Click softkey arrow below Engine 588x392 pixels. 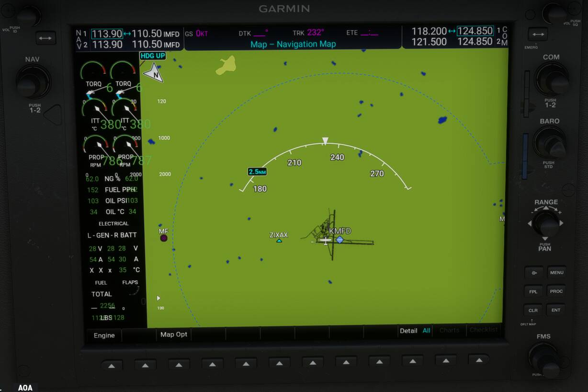(112, 366)
